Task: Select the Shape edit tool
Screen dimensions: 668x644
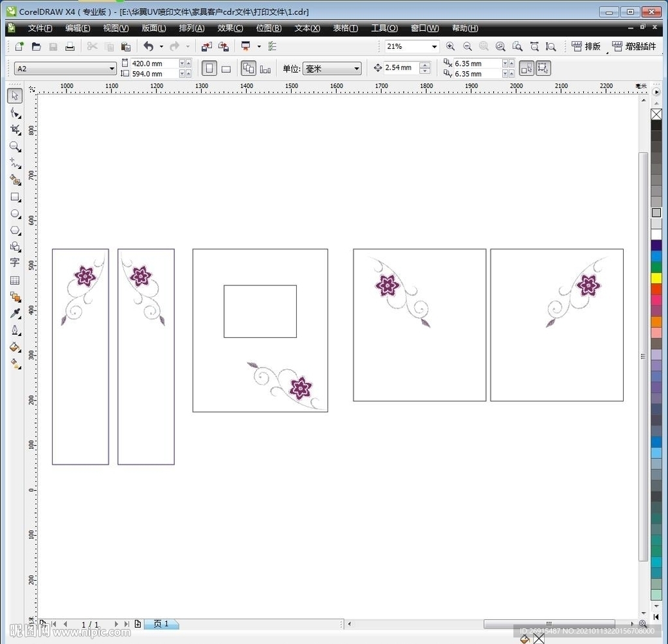Action: click(x=16, y=113)
